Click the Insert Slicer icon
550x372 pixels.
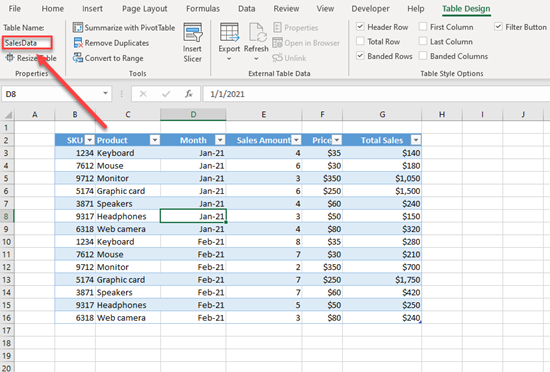click(x=193, y=33)
